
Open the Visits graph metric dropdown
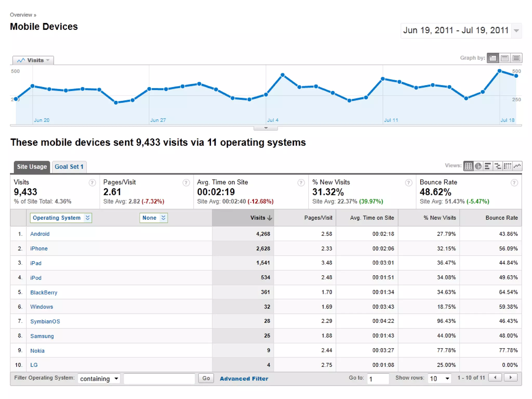coord(33,60)
